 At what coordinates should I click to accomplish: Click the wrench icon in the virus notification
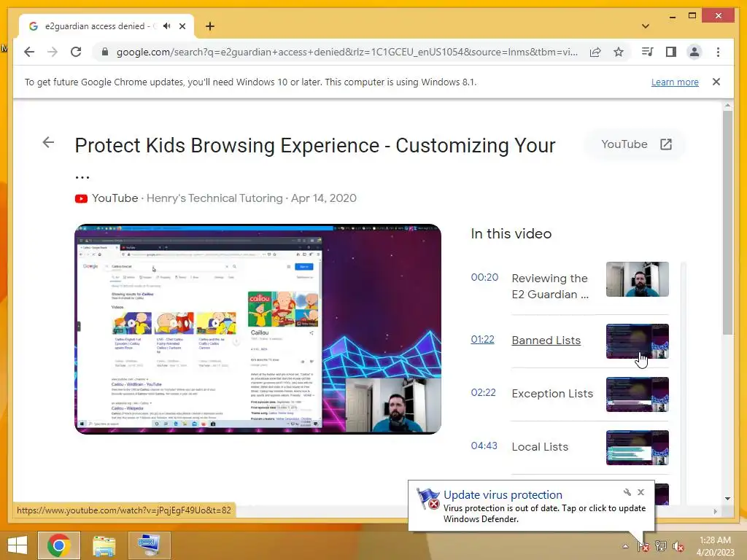[627, 492]
